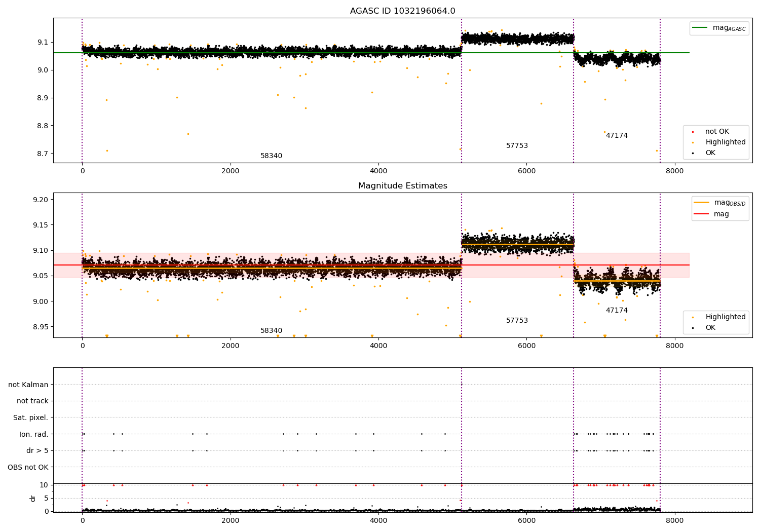Screen dimensions: 760x532
Task: Click the 8000 x-axis tick under the bottom plot
Action: [x=674, y=521]
